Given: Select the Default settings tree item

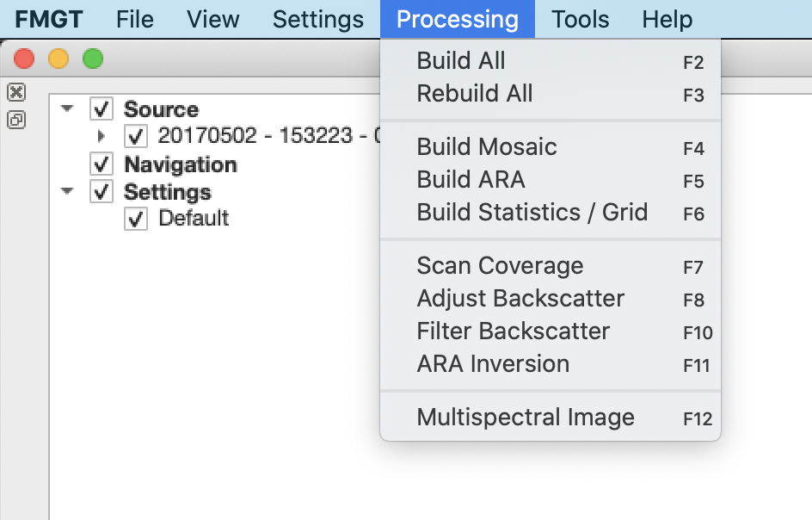Looking at the screenshot, I should [194, 219].
